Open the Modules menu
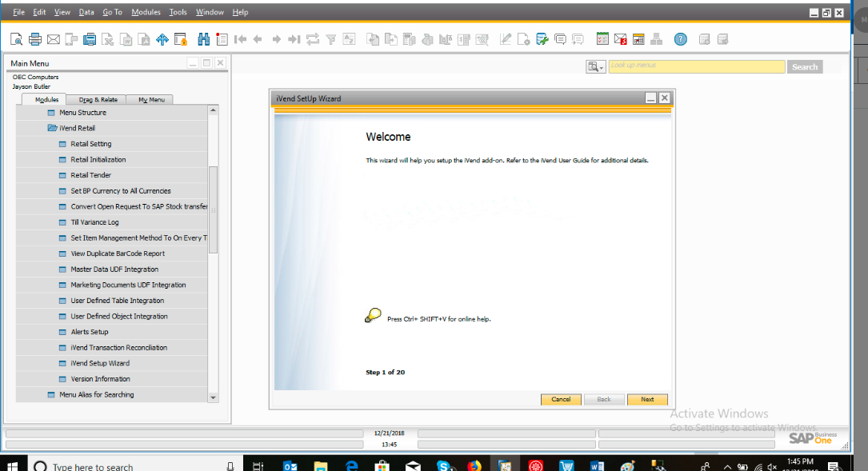 point(146,12)
